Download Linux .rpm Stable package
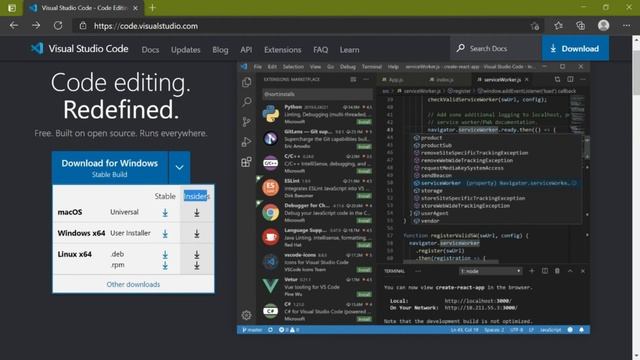This screenshot has width=640, height=360. click(x=165, y=265)
